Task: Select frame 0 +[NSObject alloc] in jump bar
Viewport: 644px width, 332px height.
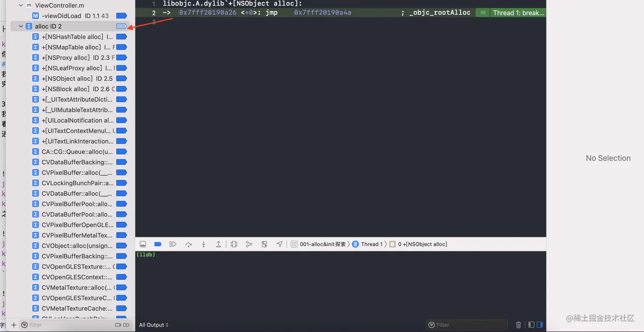Action: 418,244
